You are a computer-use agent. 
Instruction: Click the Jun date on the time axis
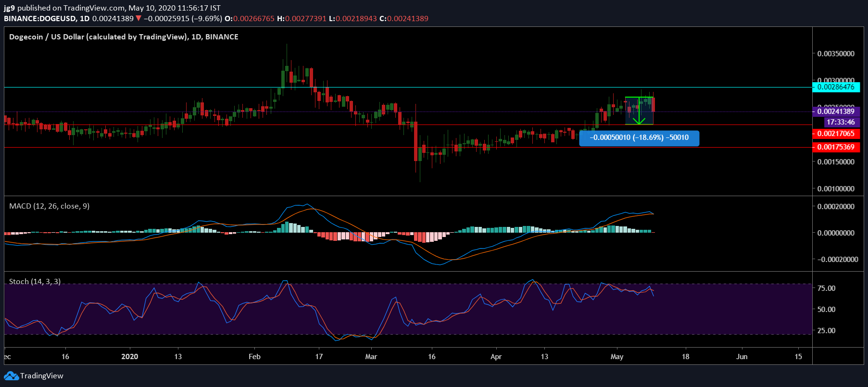742,357
